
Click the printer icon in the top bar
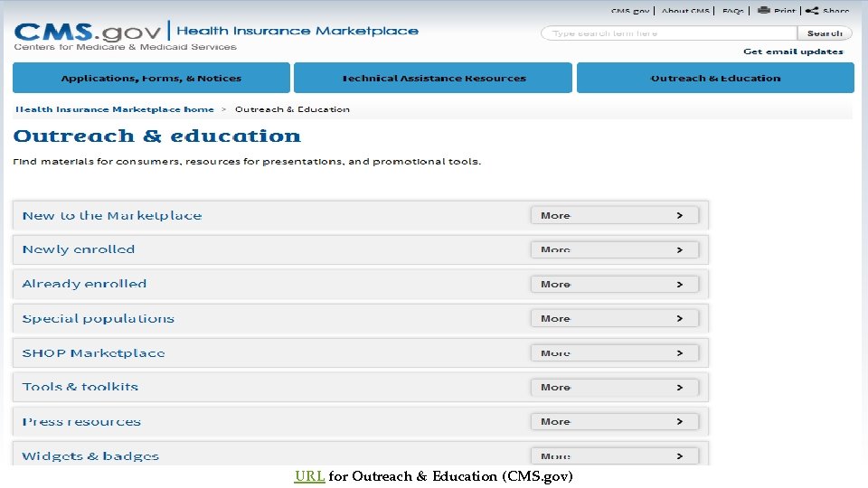point(764,10)
